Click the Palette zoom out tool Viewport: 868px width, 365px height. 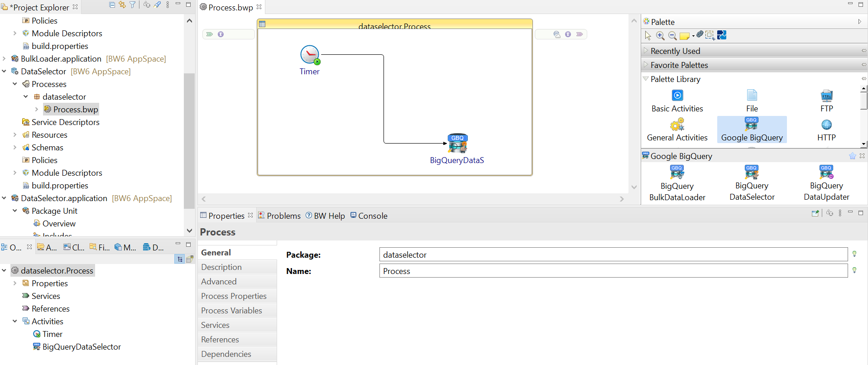672,35
